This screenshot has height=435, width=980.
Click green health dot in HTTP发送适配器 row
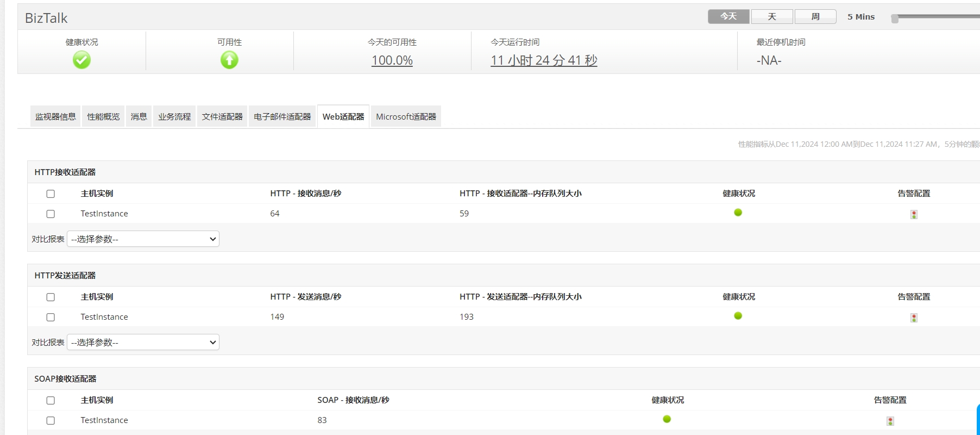coord(738,316)
